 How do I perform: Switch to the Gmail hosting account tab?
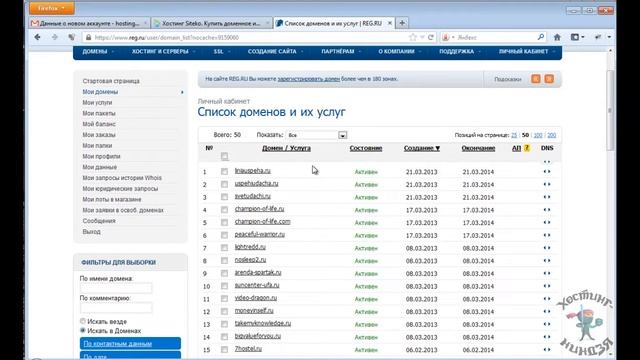coord(89,23)
